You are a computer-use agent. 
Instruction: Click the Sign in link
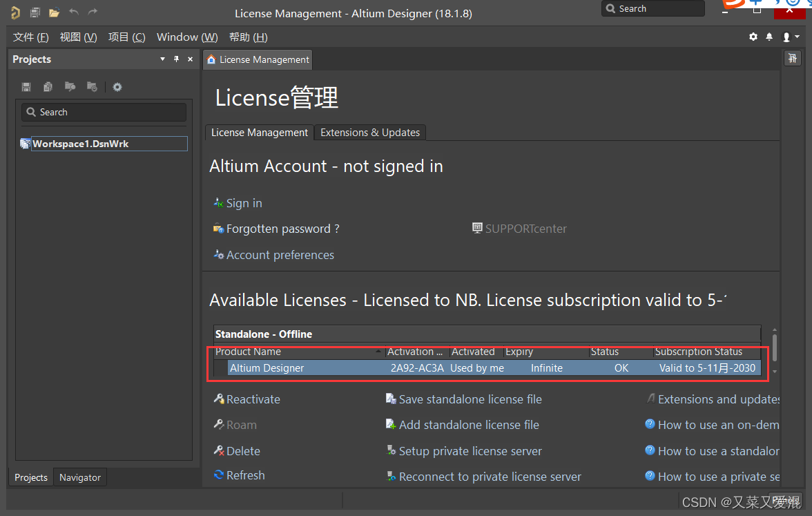244,203
